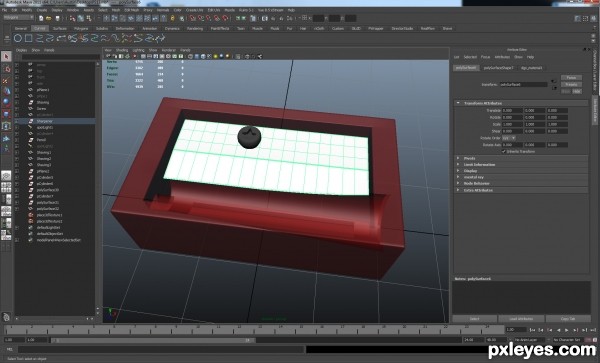Screen dimensions: 600x363
Task: Click the transform name field polySurface6
Action: [x=523, y=85]
